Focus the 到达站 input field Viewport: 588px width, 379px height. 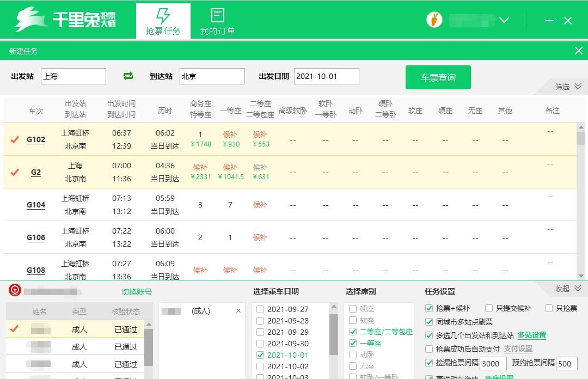click(212, 76)
